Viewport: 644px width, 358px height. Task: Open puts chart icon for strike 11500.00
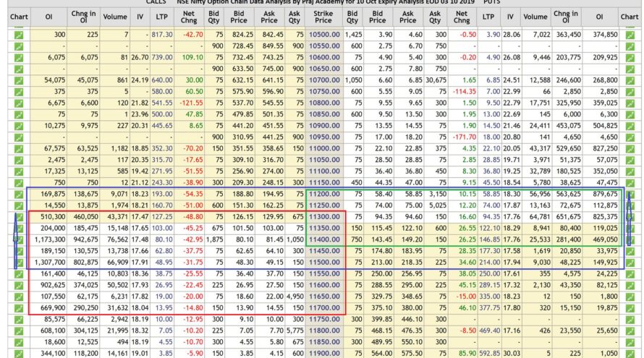click(x=630, y=263)
